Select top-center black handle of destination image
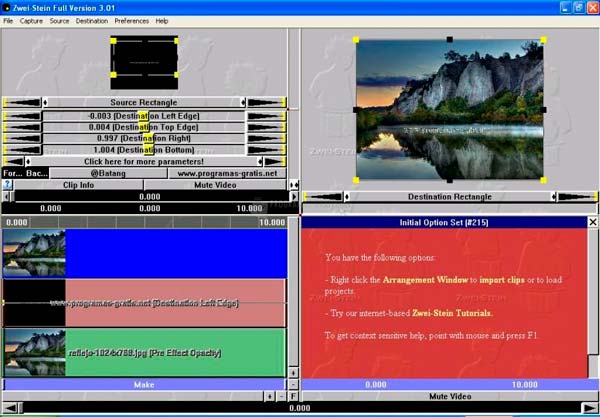 tap(450, 39)
